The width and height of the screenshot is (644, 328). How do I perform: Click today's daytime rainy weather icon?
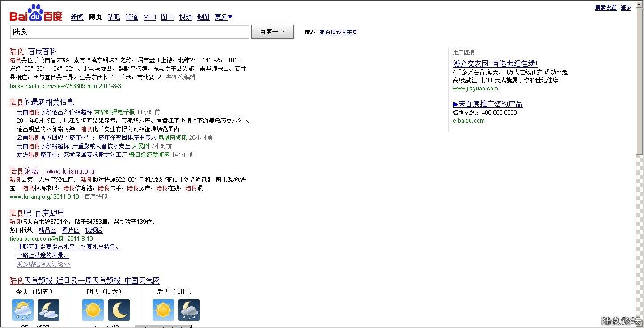tap(22, 310)
